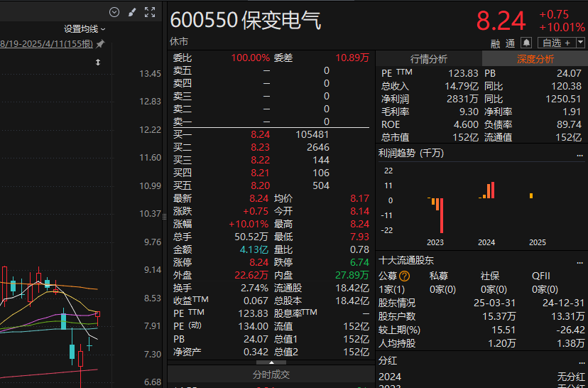The width and height of the screenshot is (588, 388).
Task: Click the 总手 50.52万 value
Action: 251,237
